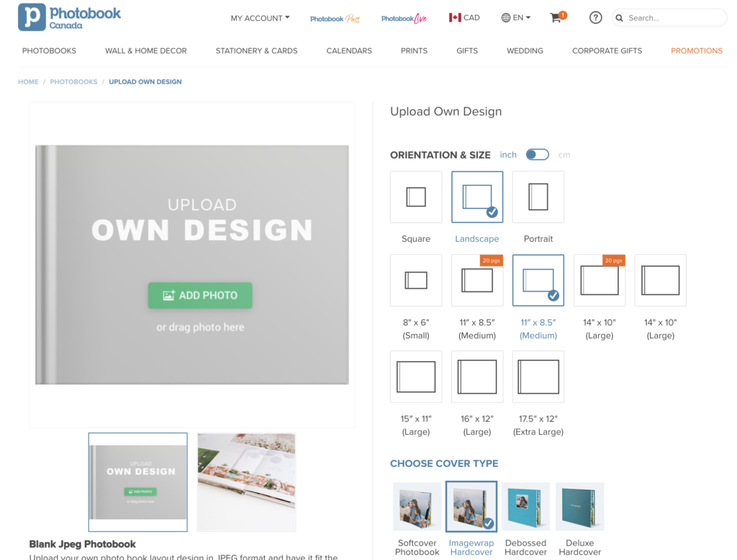Open the PROMOTIONS menu
Screen dimensions: 737x560
tap(697, 51)
